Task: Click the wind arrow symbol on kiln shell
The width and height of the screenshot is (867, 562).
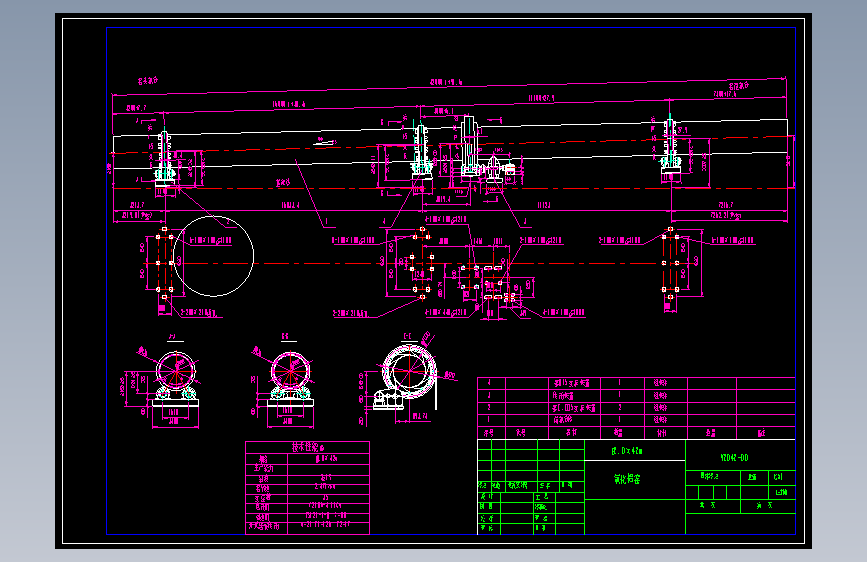Action: 325,142
